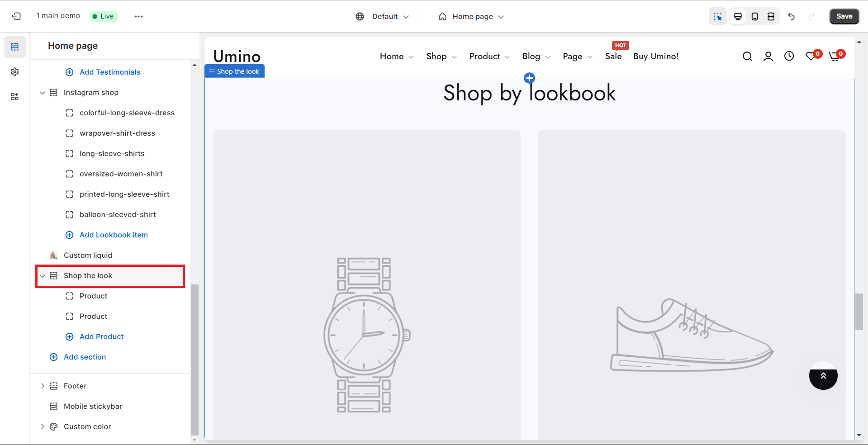Open the Home page template dropdown
Image resolution: width=868 pixels, height=445 pixels.
tap(471, 16)
